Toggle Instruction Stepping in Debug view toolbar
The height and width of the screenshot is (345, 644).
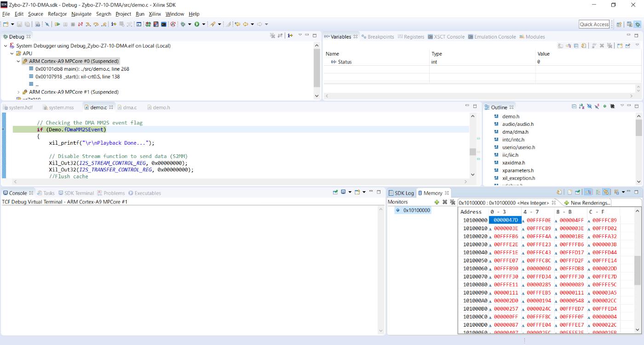pyautogui.click(x=290, y=35)
